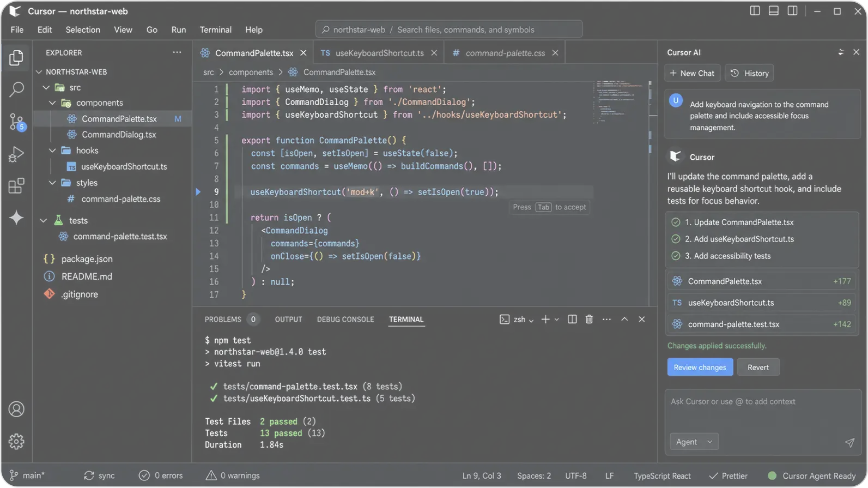This screenshot has height=488, width=868.
Task: Switch to the useKeyboardShortcut.ts tab
Action: click(379, 53)
